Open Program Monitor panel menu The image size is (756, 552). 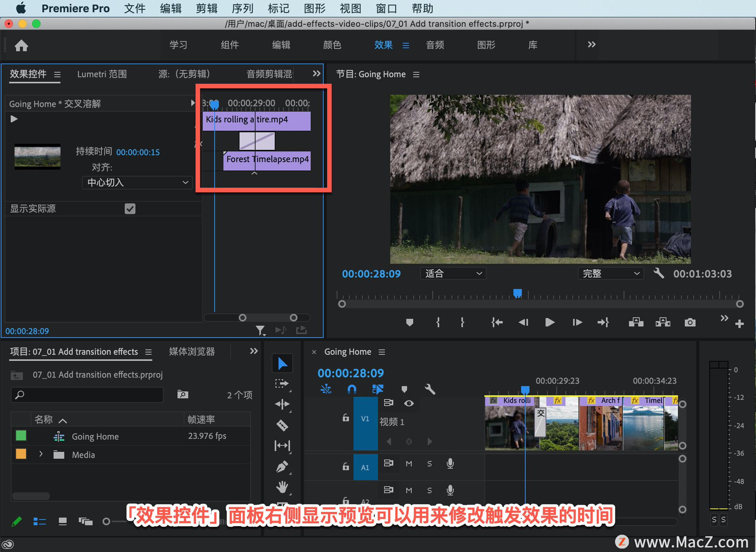[416, 74]
